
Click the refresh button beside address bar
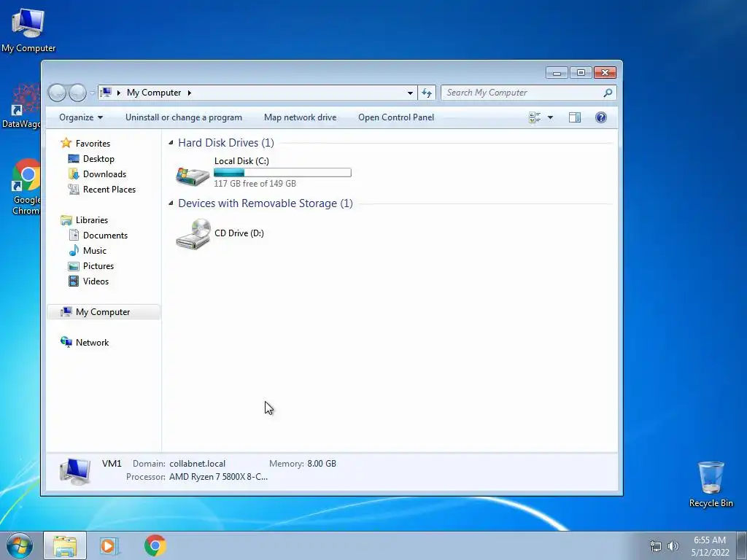point(426,93)
